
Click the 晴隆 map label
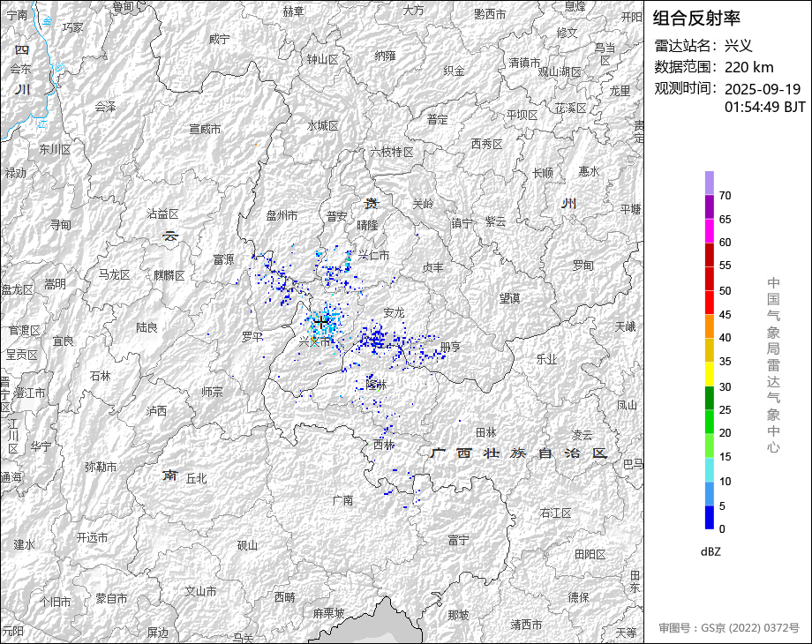(368, 225)
